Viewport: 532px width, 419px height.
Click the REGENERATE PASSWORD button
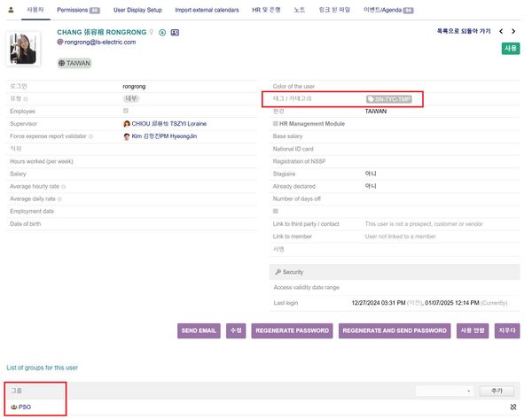pyautogui.click(x=292, y=330)
